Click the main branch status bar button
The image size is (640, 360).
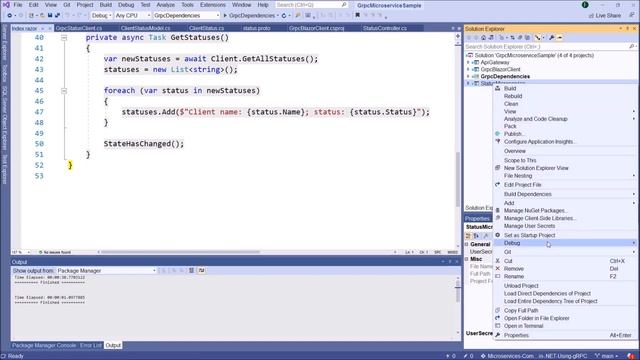607,356
